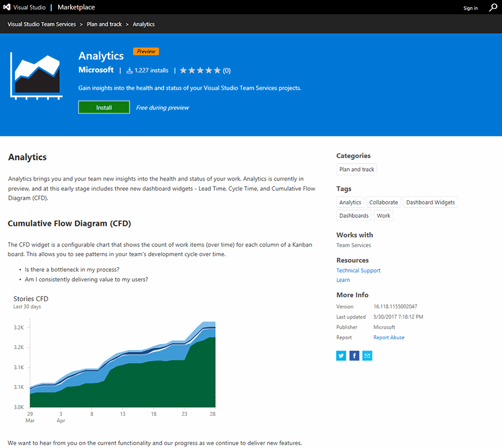Click the five-star rating row

click(200, 71)
